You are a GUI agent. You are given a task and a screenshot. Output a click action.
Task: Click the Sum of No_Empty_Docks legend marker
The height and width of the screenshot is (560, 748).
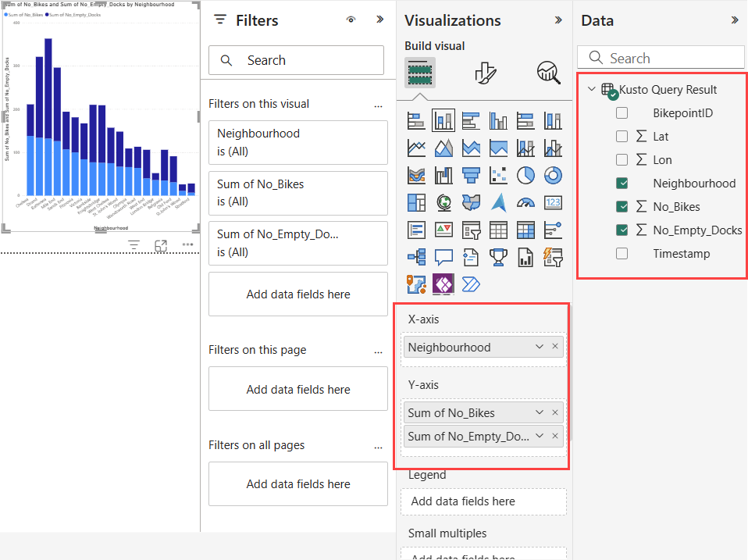pyautogui.click(x=47, y=15)
